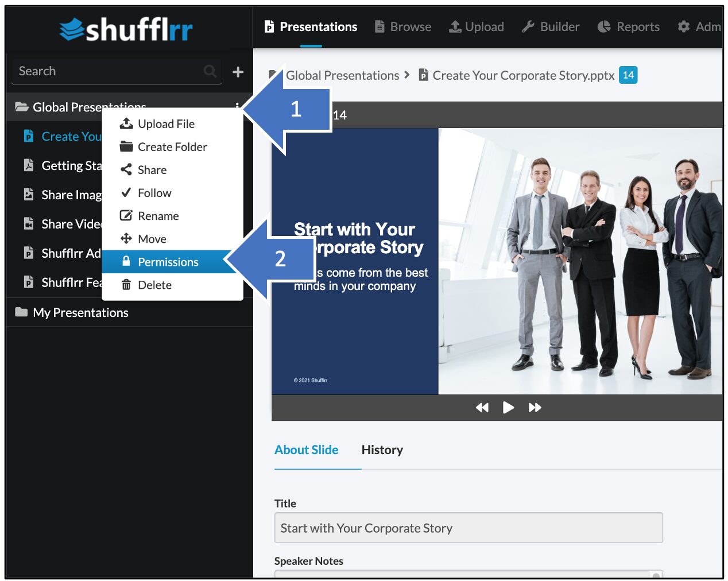Click Create Your Corporate Story.pptx breadcrumb
The height and width of the screenshot is (581, 728).
(x=524, y=75)
